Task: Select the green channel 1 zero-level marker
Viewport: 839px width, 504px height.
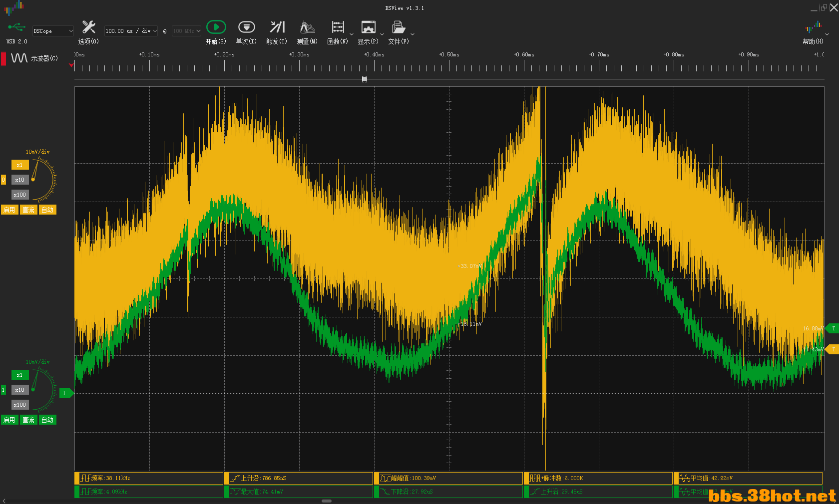Action: (66, 393)
